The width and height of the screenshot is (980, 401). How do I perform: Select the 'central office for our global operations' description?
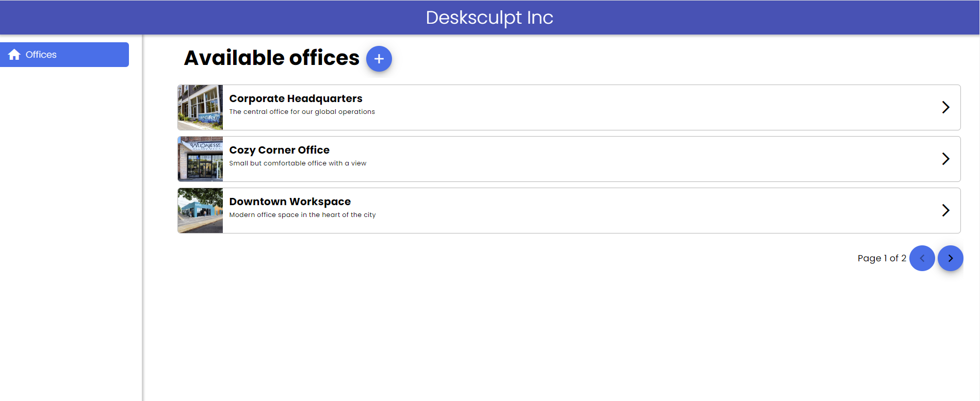[x=302, y=112]
